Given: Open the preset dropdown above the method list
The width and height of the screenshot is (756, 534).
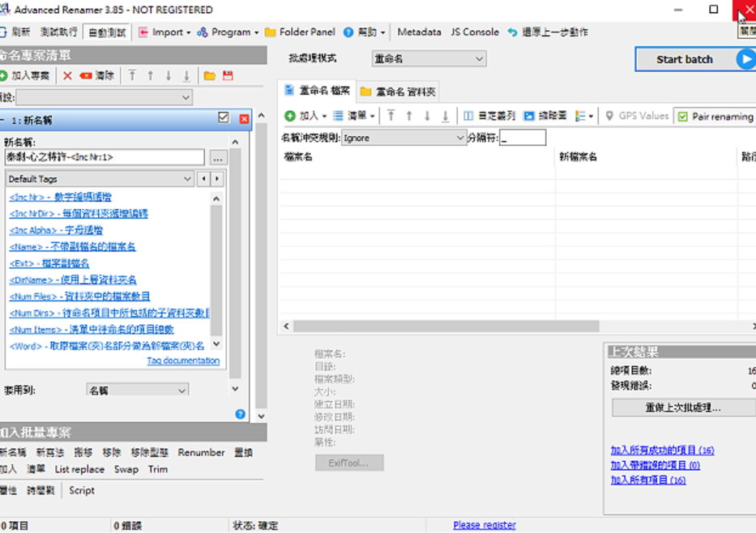Looking at the screenshot, I should pyautogui.click(x=105, y=97).
